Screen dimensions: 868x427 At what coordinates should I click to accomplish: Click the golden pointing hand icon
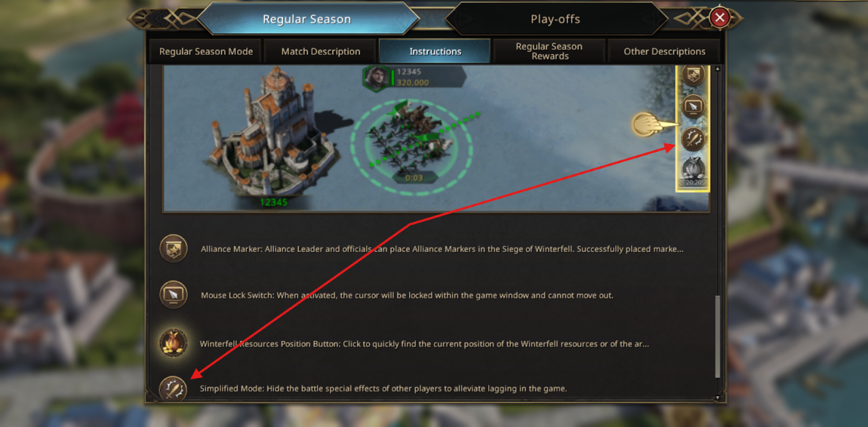653,125
